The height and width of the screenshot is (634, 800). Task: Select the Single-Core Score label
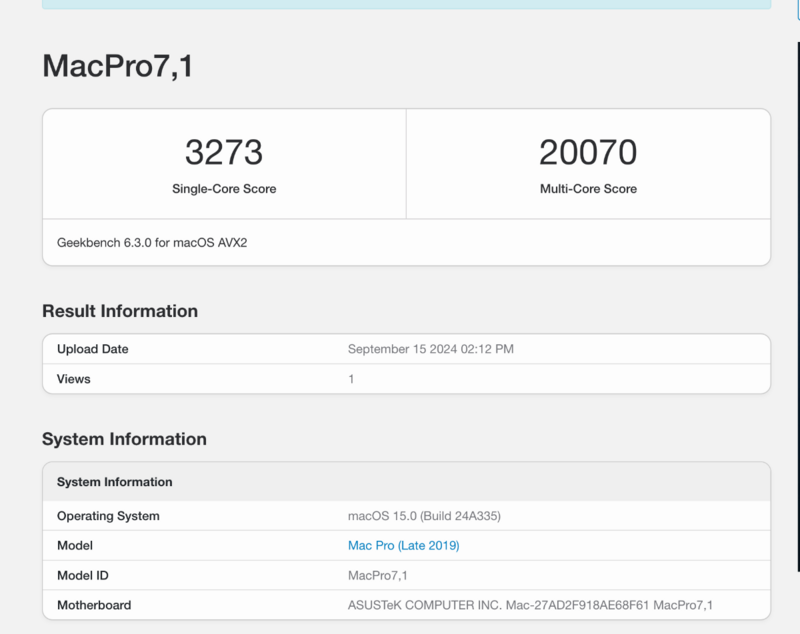click(x=224, y=188)
